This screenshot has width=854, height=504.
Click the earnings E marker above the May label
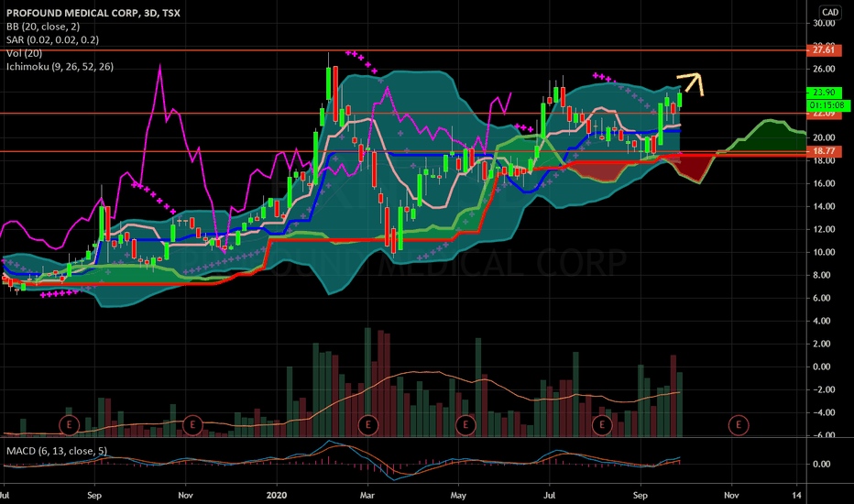pyautogui.click(x=465, y=424)
